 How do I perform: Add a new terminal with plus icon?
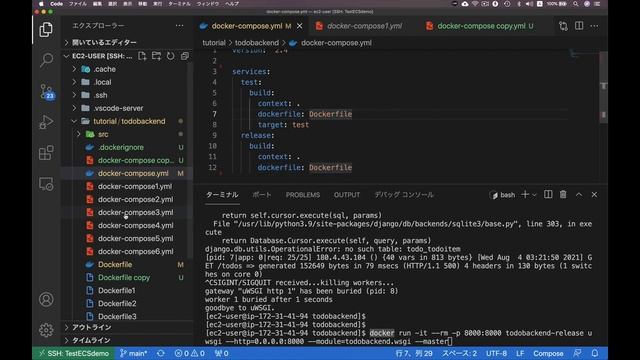525,195
